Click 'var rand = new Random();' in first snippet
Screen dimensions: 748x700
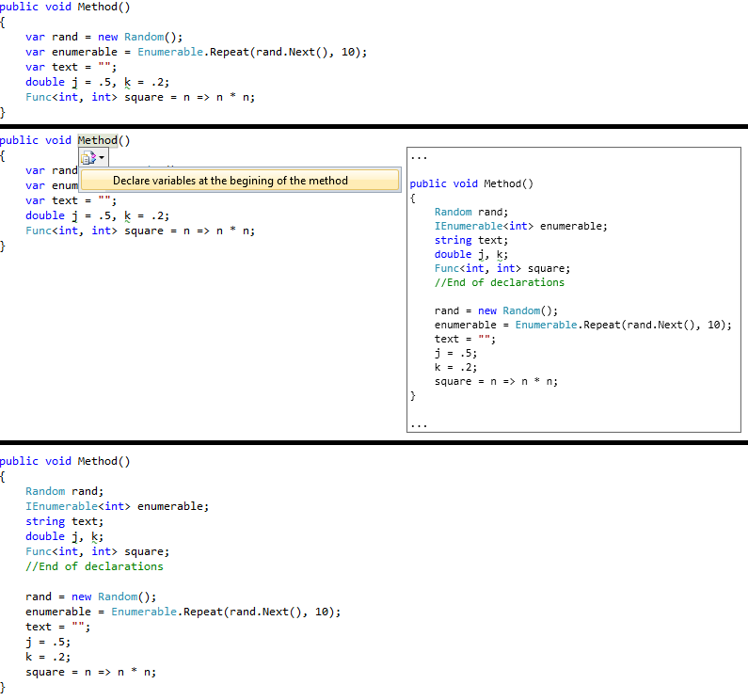click(104, 37)
